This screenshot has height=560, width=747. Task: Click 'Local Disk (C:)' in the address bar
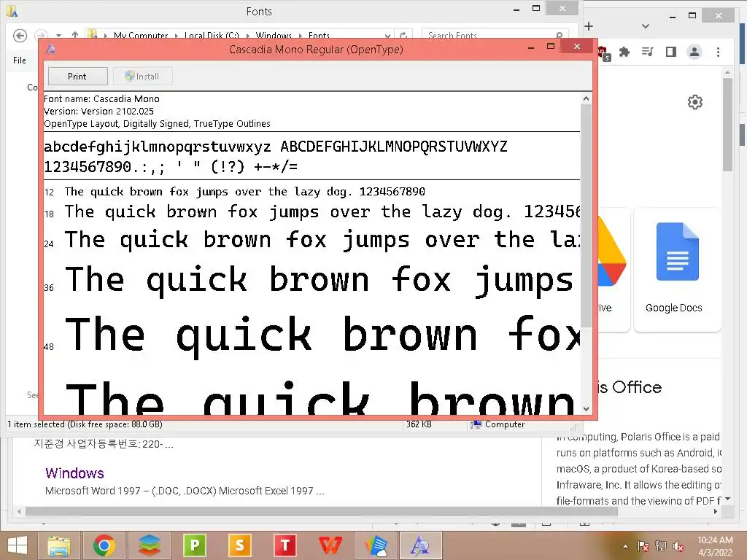(x=212, y=36)
